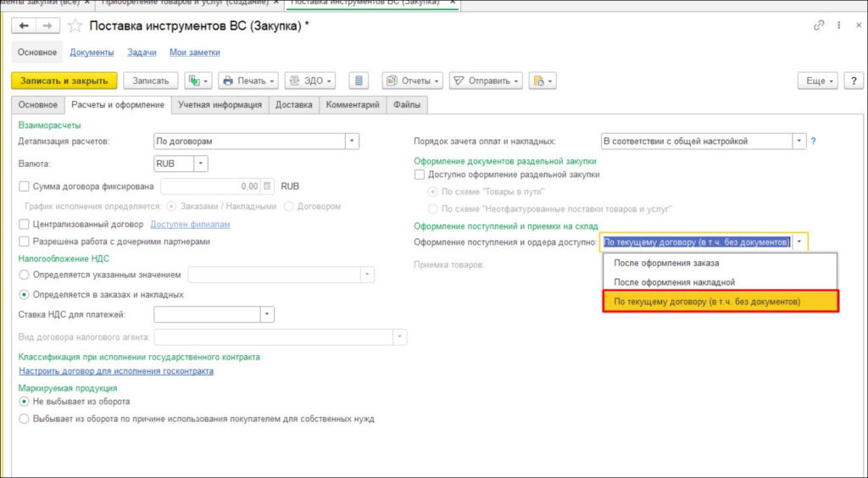This screenshot has height=478, width=868.
Task: Click Ставка НДС для платежей input field
Action: coord(207,314)
